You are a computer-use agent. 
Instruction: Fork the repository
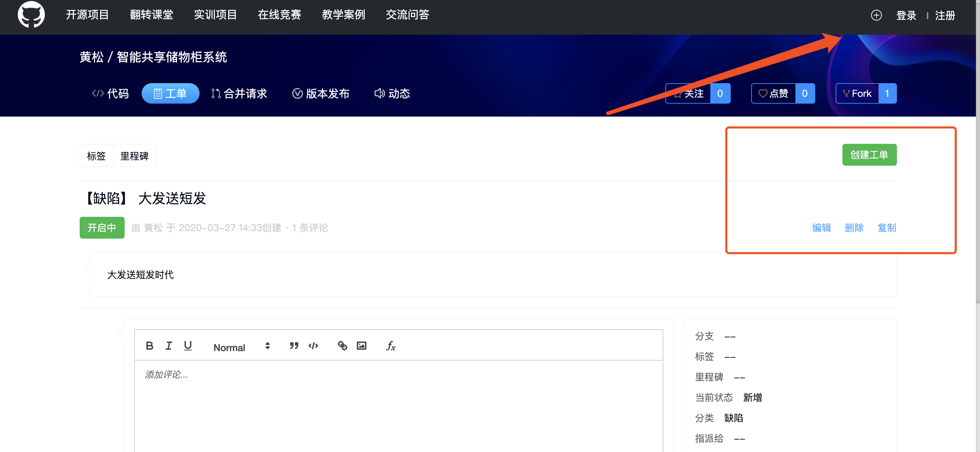[857, 93]
